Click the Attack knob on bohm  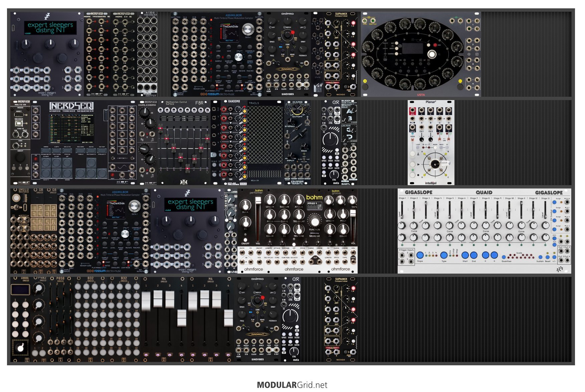[299, 200]
